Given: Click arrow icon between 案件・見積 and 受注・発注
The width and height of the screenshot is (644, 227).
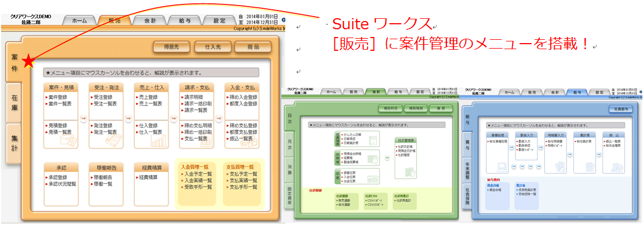Looking at the screenshot, I should coord(83,118).
